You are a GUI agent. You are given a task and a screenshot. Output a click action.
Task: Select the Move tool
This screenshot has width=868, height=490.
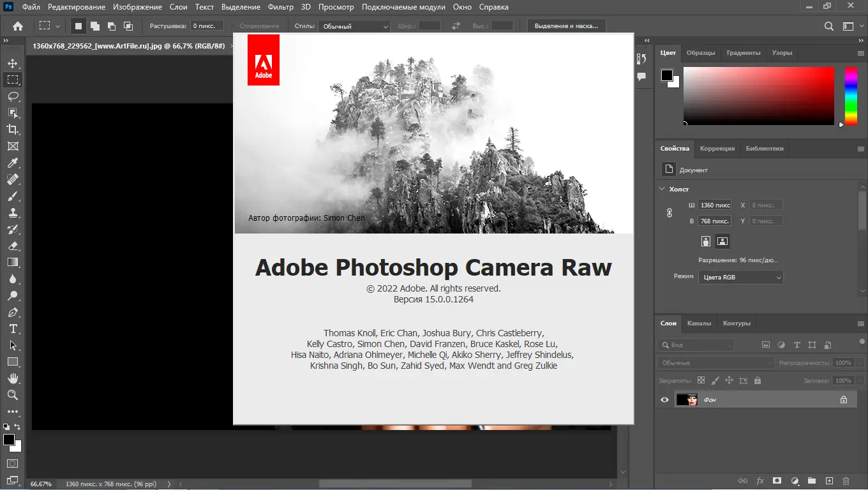tap(13, 63)
